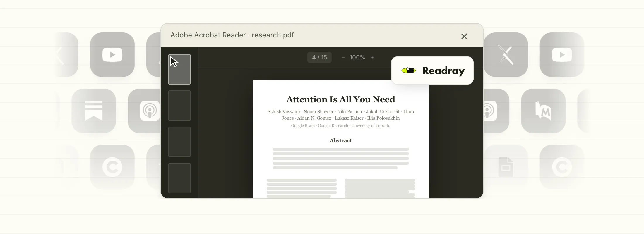Select the third page thumbnail
Screen dimensions: 644x234
click(x=179, y=142)
